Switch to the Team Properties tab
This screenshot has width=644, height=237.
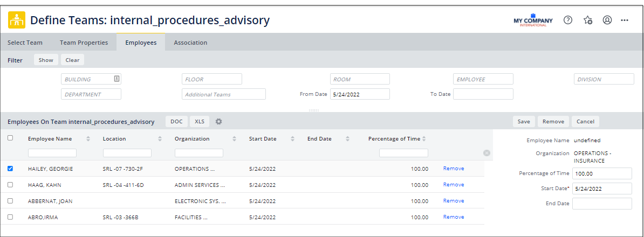click(84, 43)
